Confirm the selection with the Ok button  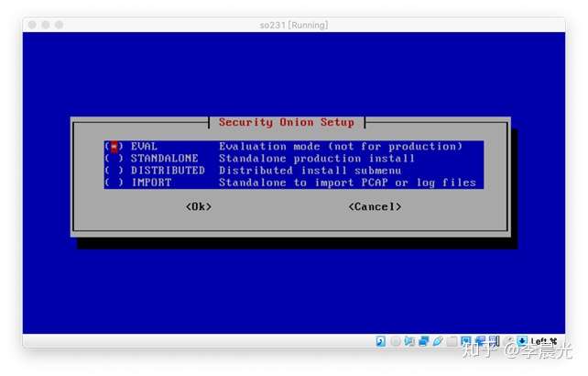[x=199, y=206]
